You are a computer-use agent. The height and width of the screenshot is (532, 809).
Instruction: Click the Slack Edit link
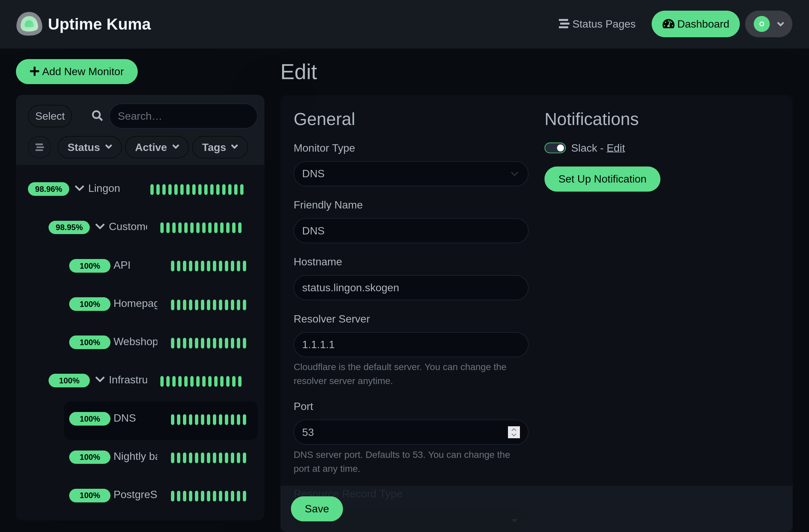616,148
